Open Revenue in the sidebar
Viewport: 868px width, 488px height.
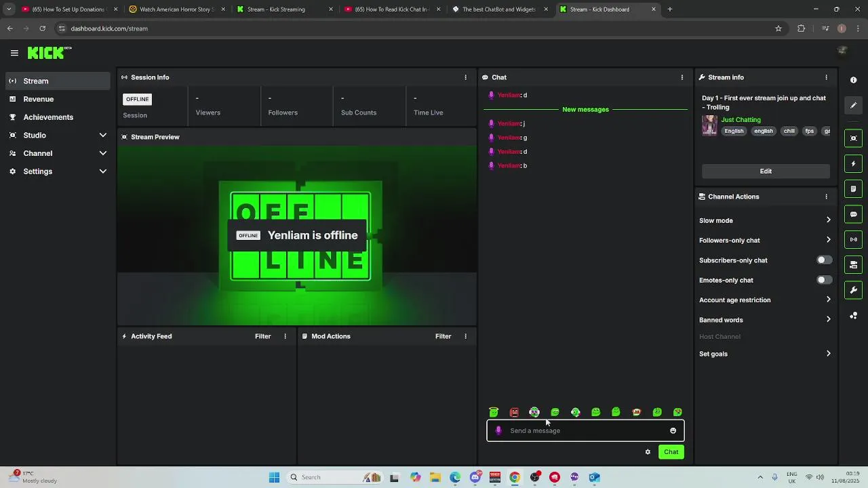pos(58,99)
